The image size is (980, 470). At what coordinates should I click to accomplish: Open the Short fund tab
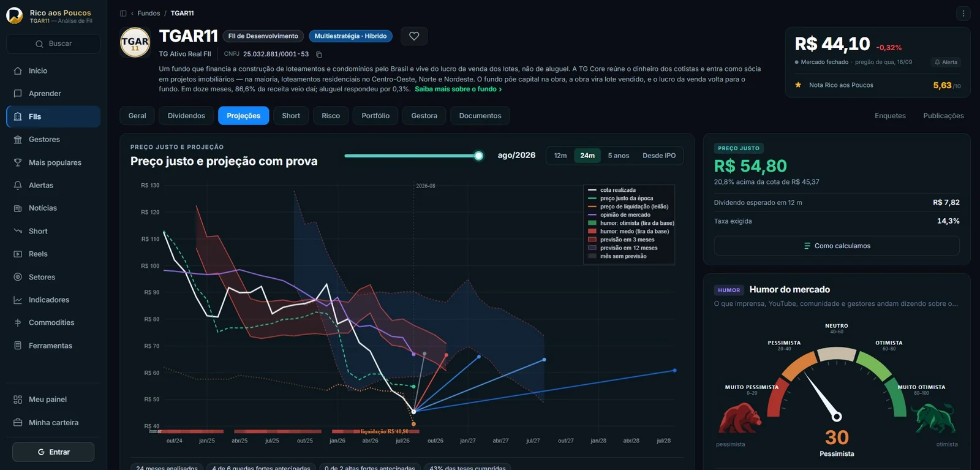tap(291, 116)
